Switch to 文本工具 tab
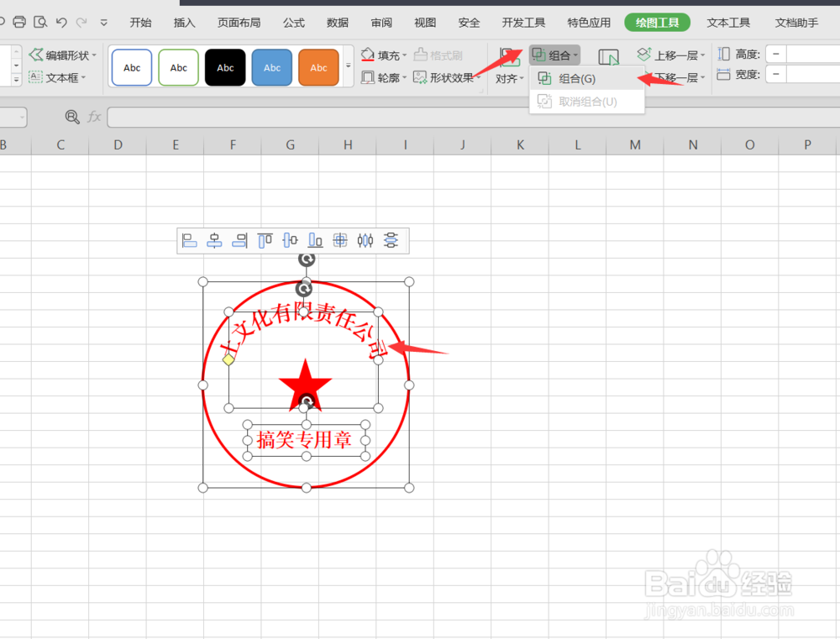Screen dimensions: 840x639 728,23
